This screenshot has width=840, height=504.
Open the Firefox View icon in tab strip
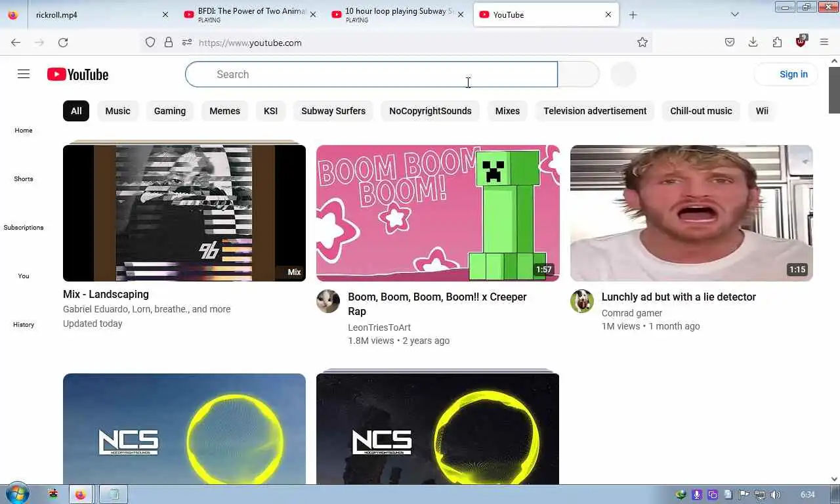point(12,14)
